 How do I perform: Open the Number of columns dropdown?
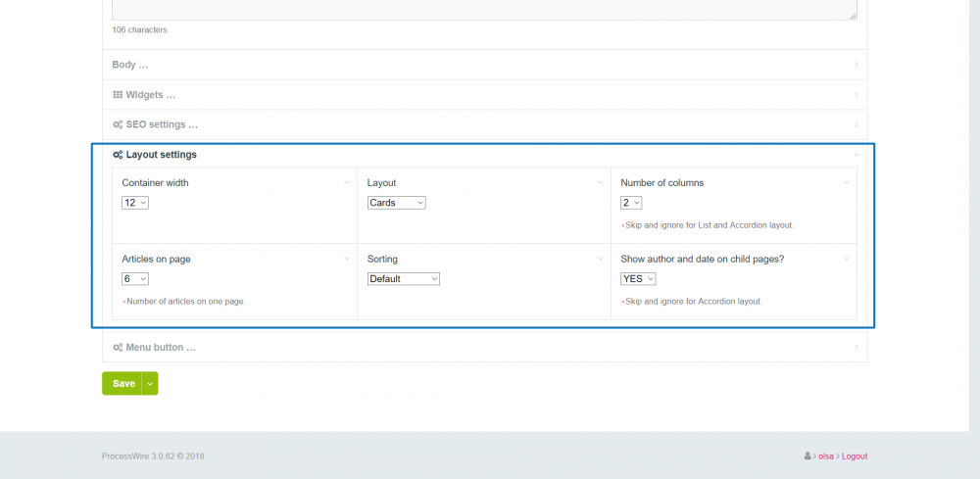(x=631, y=203)
